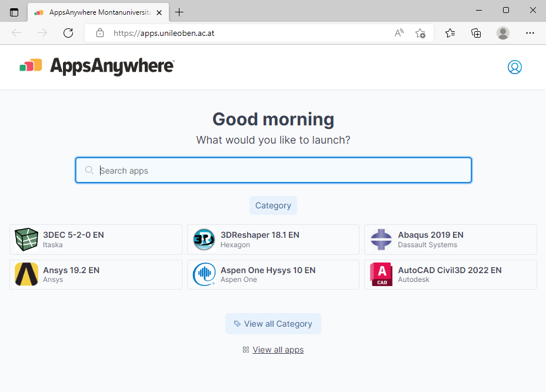
Task: Open browser Collections panel
Action: point(477,33)
